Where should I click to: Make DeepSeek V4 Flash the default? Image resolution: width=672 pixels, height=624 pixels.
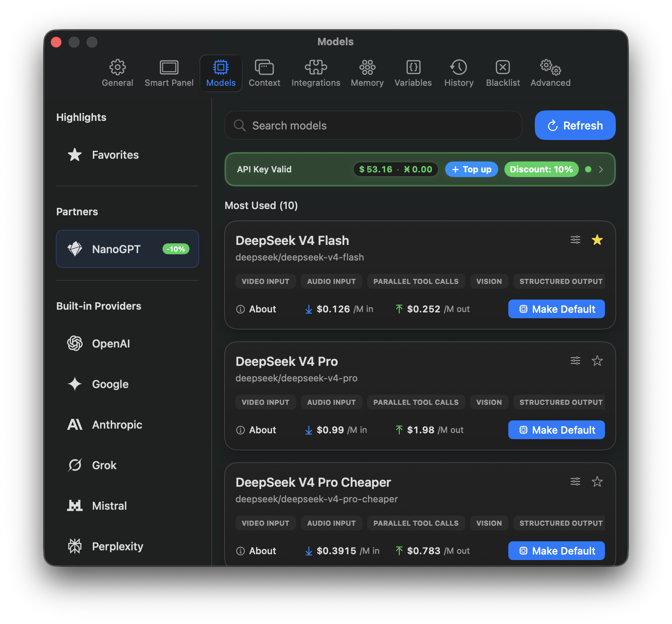click(x=557, y=309)
